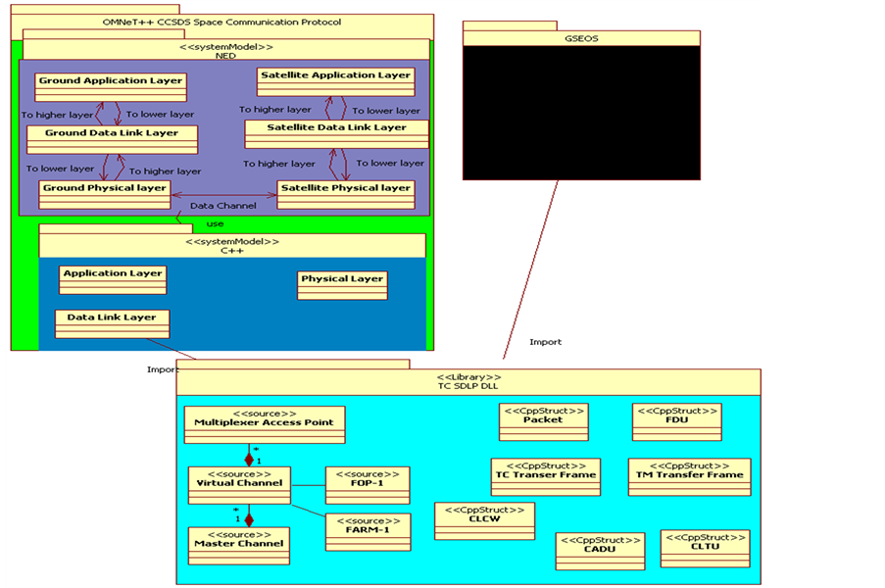This screenshot has height=588, width=885.
Task: Select the Ground Physical layer box
Action: (x=104, y=193)
